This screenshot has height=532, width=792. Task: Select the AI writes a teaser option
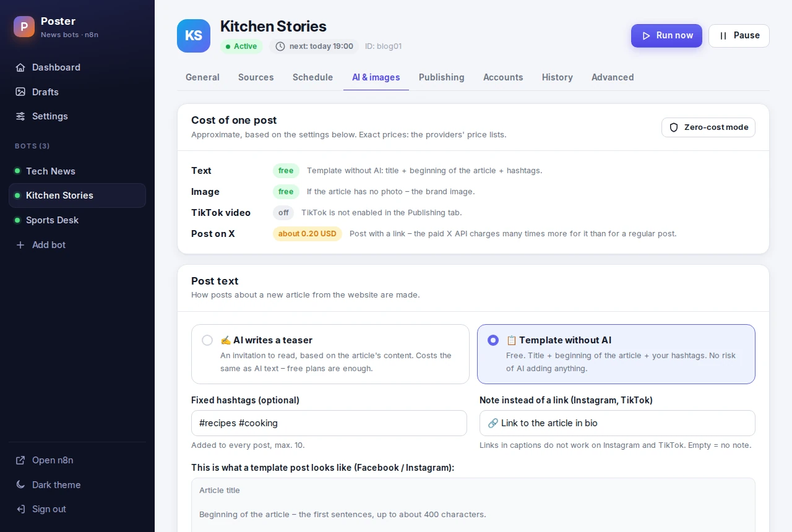click(330, 354)
